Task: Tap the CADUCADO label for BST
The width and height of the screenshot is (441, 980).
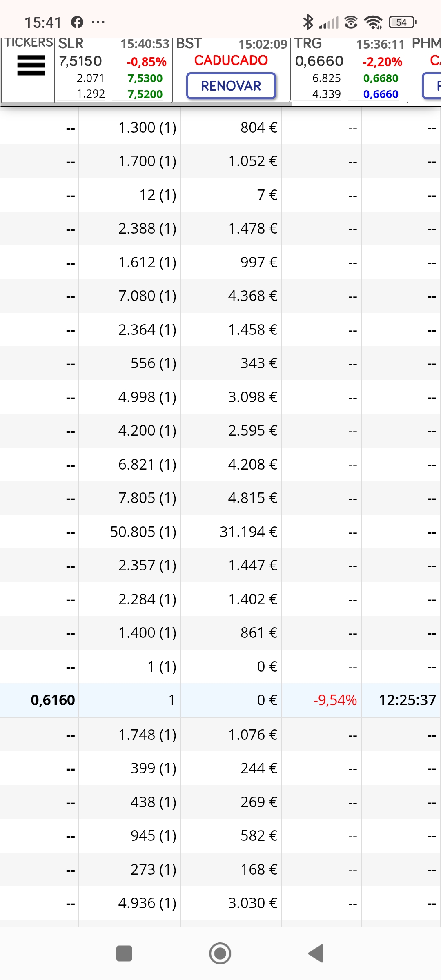Action: (x=231, y=60)
